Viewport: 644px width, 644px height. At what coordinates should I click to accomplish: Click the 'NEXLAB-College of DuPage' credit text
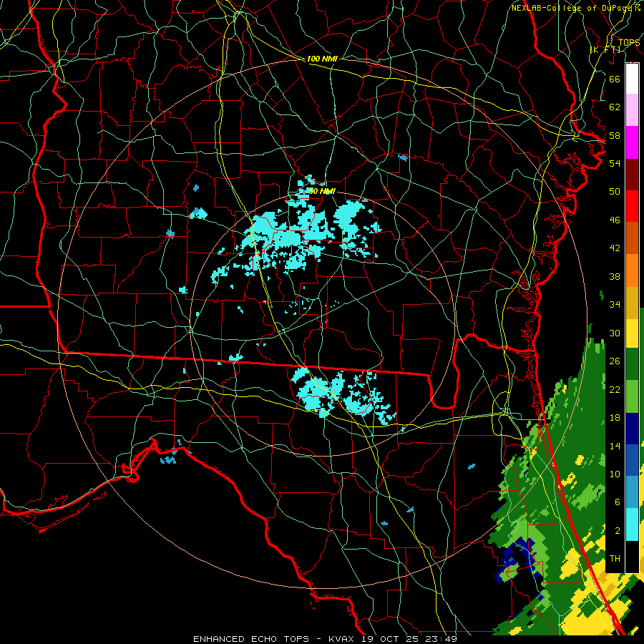pos(571,8)
